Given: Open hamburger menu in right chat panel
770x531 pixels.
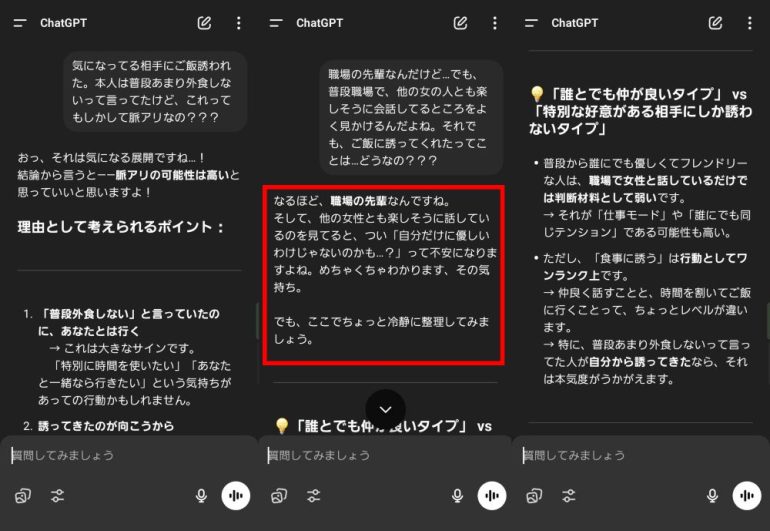Looking at the screenshot, I should 531,23.
